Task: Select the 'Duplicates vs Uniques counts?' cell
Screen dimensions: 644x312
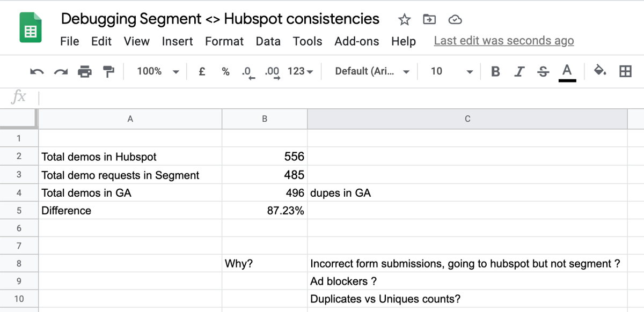Action: pos(467,299)
